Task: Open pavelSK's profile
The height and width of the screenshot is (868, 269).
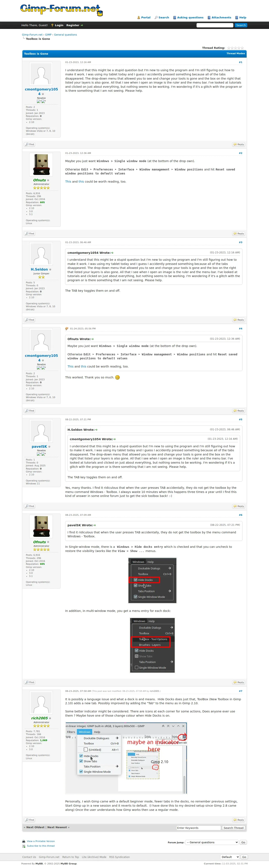Action: 39,447
